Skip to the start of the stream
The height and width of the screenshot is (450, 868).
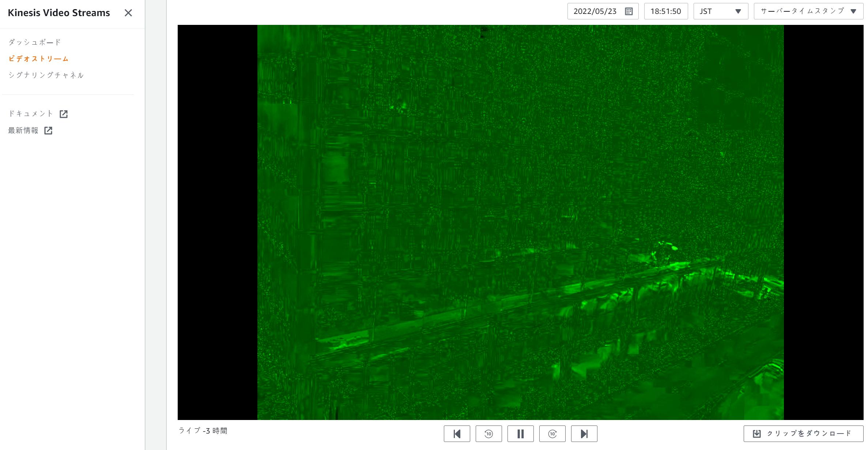point(457,434)
